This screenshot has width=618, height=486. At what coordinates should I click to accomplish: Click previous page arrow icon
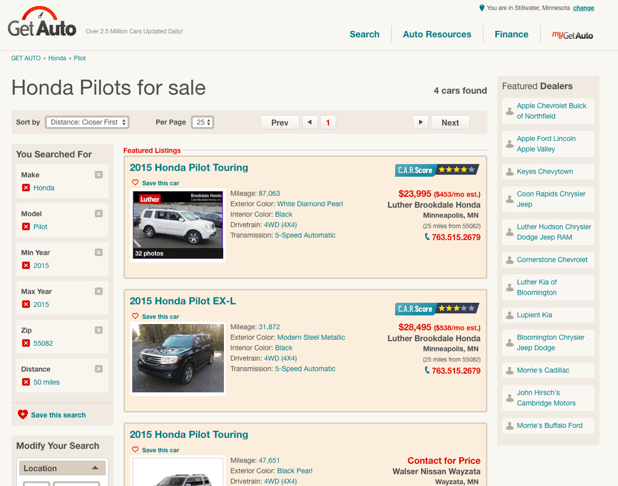[x=310, y=122]
